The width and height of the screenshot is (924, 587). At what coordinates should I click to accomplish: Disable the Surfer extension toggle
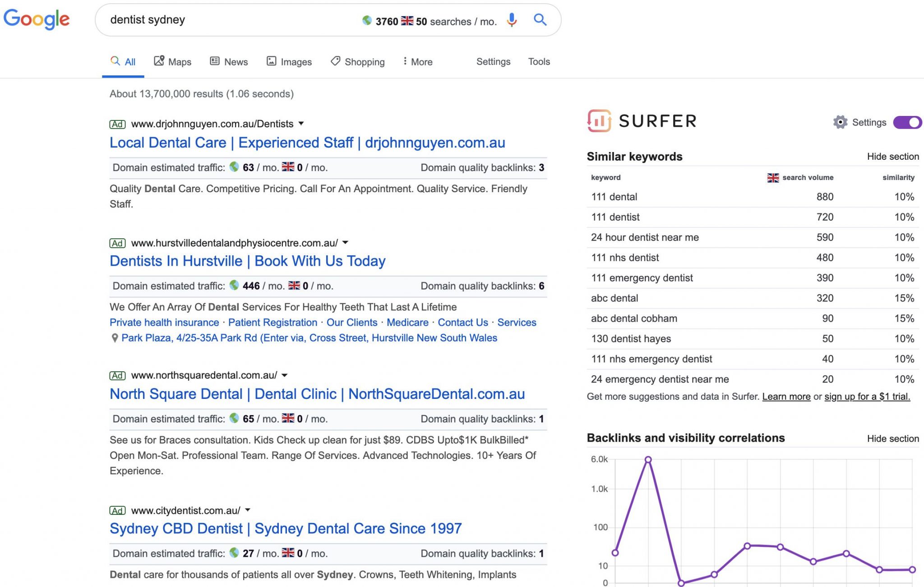coord(906,122)
